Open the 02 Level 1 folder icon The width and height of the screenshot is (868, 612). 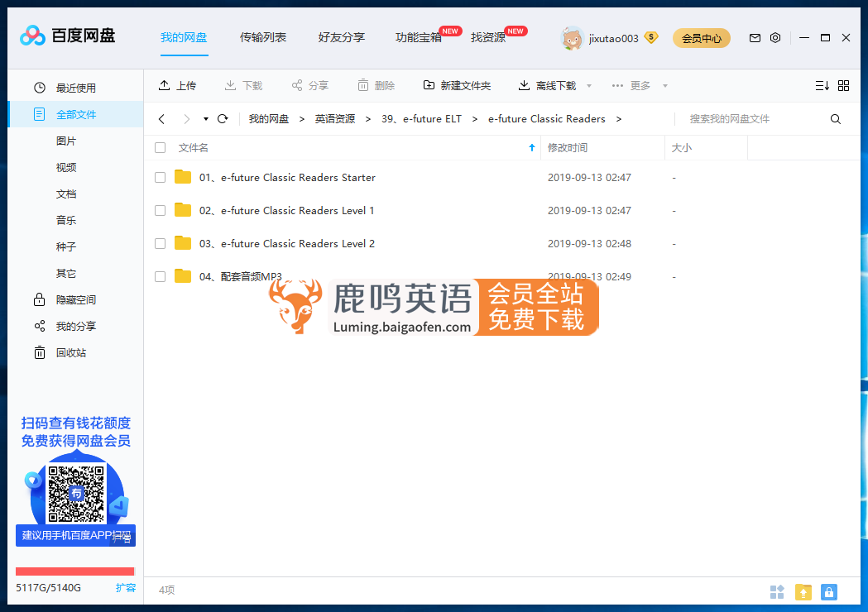[183, 210]
